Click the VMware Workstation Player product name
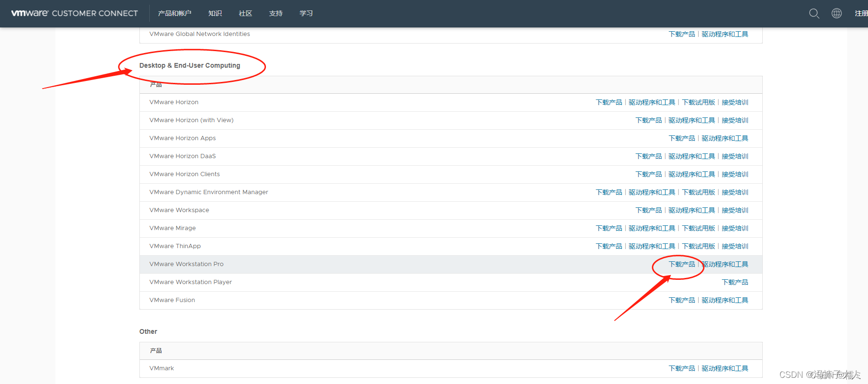 pyautogui.click(x=191, y=282)
